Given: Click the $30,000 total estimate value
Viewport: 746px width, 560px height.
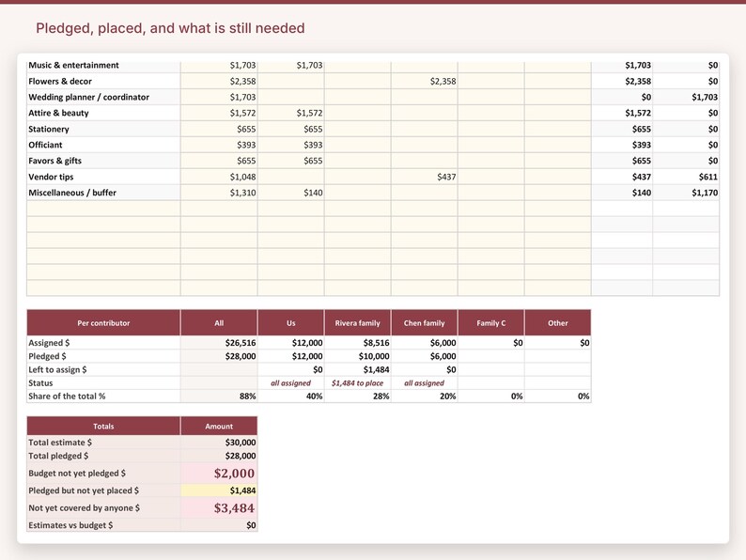Looking at the screenshot, I should pyautogui.click(x=241, y=443).
